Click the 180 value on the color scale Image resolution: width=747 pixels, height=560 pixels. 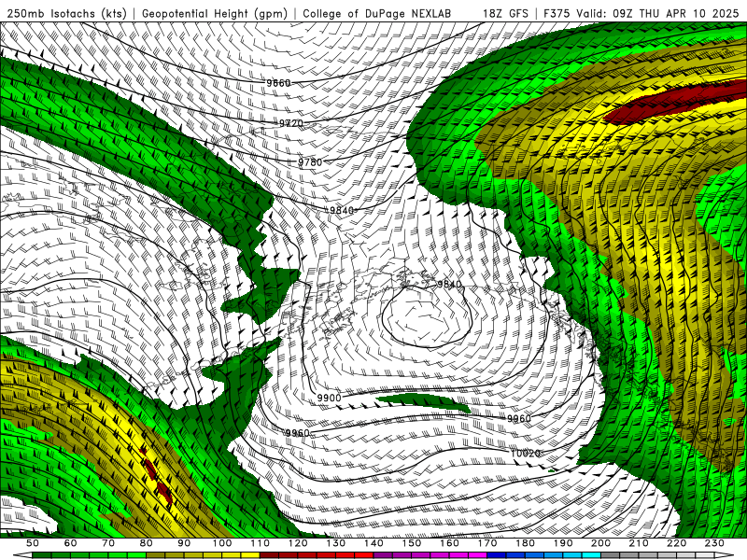[x=525, y=543]
